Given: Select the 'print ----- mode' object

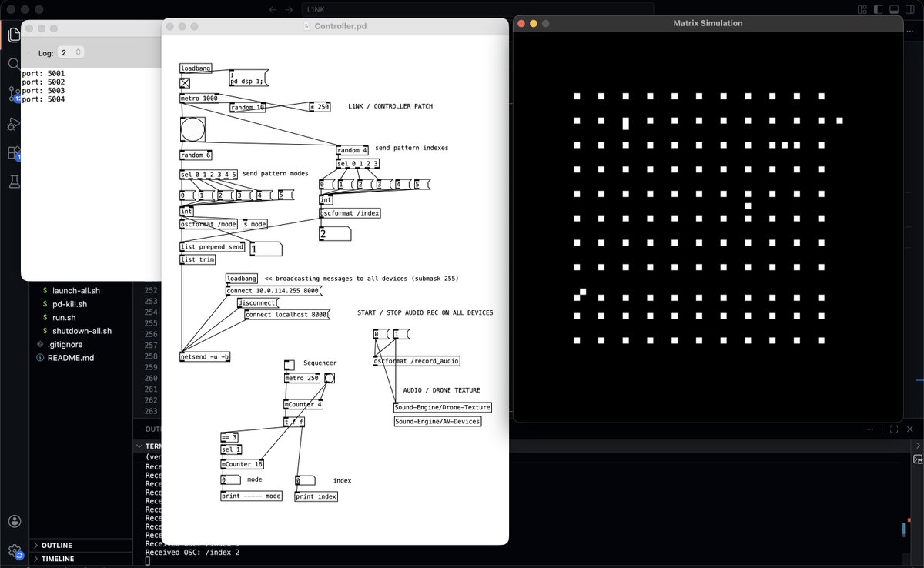Looking at the screenshot, I should coord(252,496).
